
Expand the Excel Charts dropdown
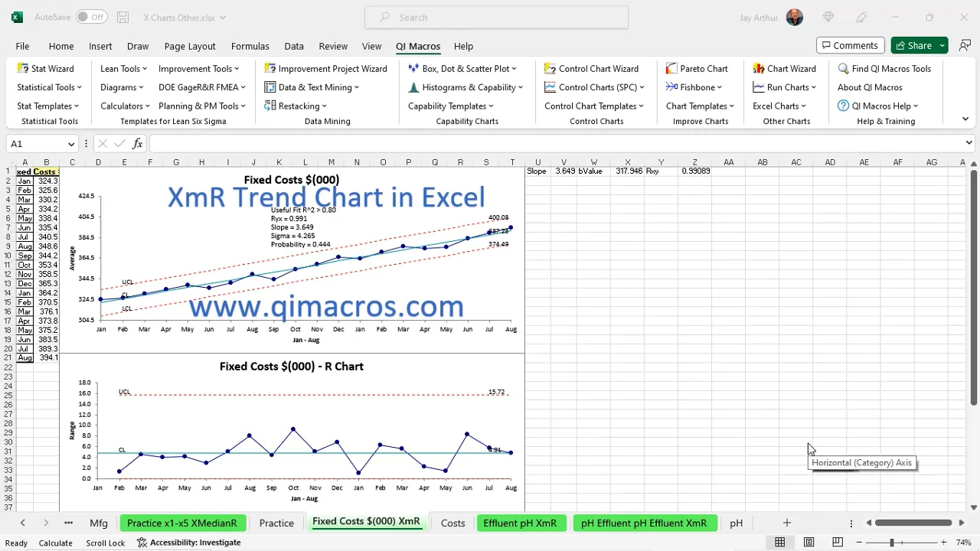click(779, 106)
